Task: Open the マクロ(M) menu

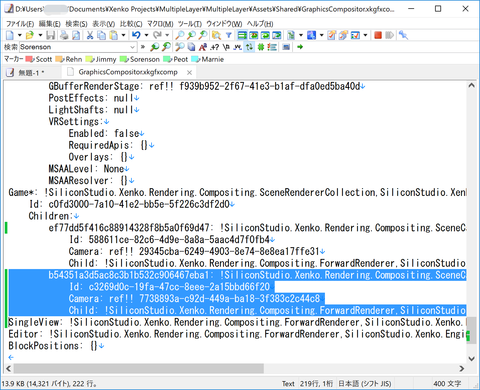Action: click(x=160, y=24)
